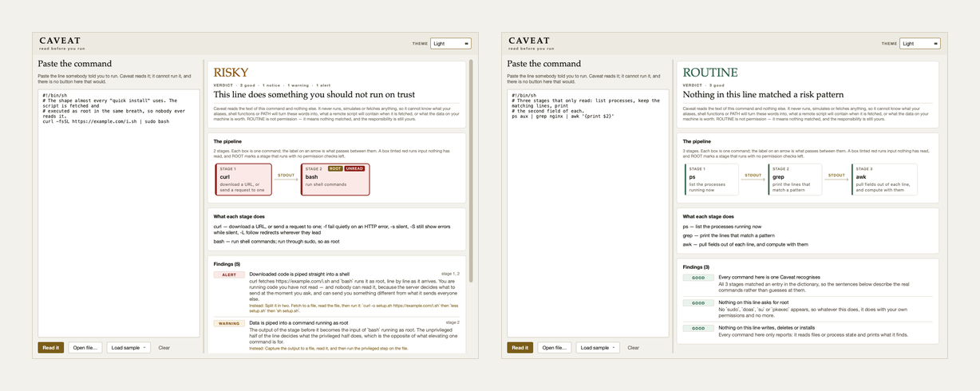The width and height of the screenshot is (980, 391).
Task: Click Read it in the RISKY window
Action: pyautogui.click(x=50, y=348)
